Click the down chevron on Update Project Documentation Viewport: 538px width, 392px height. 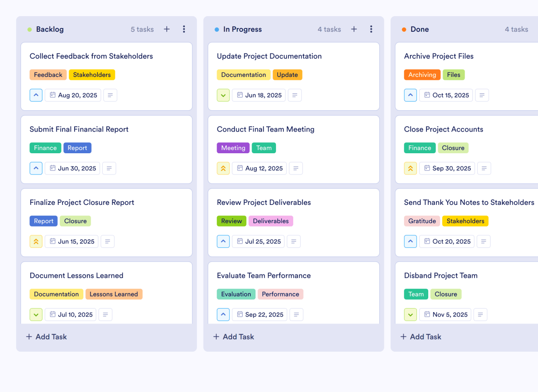coord(223,95)
